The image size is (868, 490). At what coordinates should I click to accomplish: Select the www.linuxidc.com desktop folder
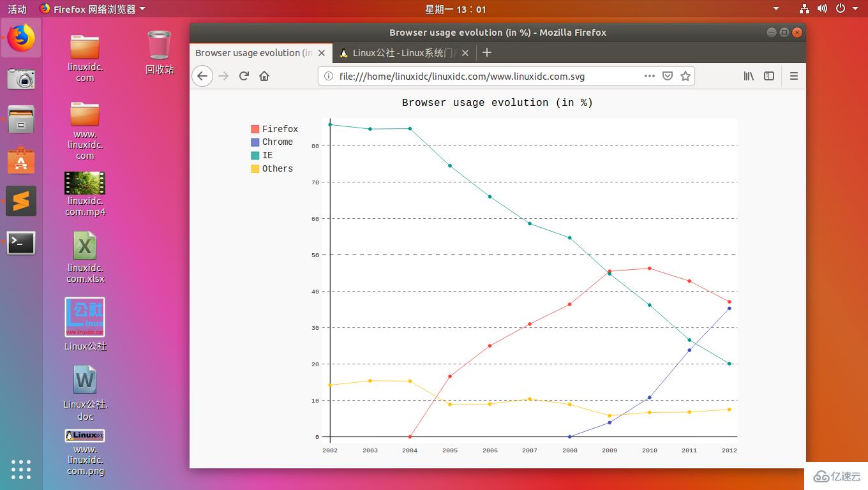[85, 130]
